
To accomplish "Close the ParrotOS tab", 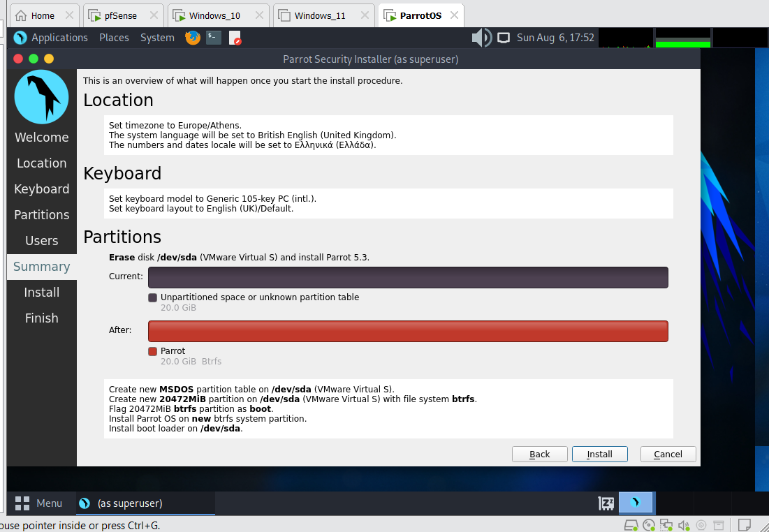I will point(454,15).
